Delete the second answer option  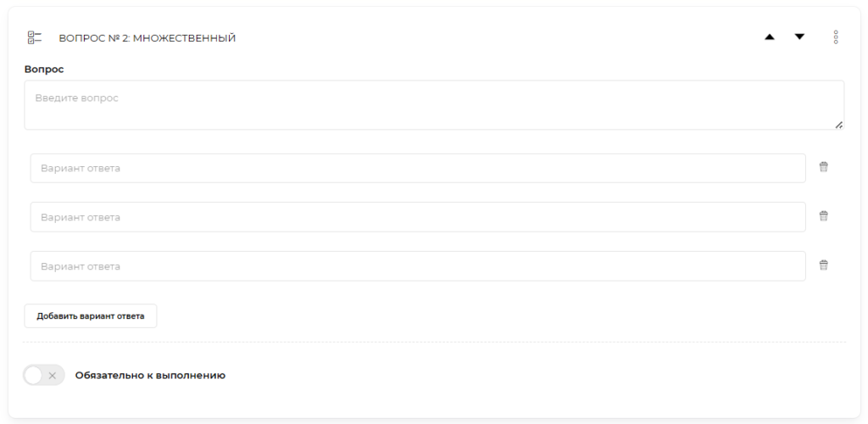(823, 216)
